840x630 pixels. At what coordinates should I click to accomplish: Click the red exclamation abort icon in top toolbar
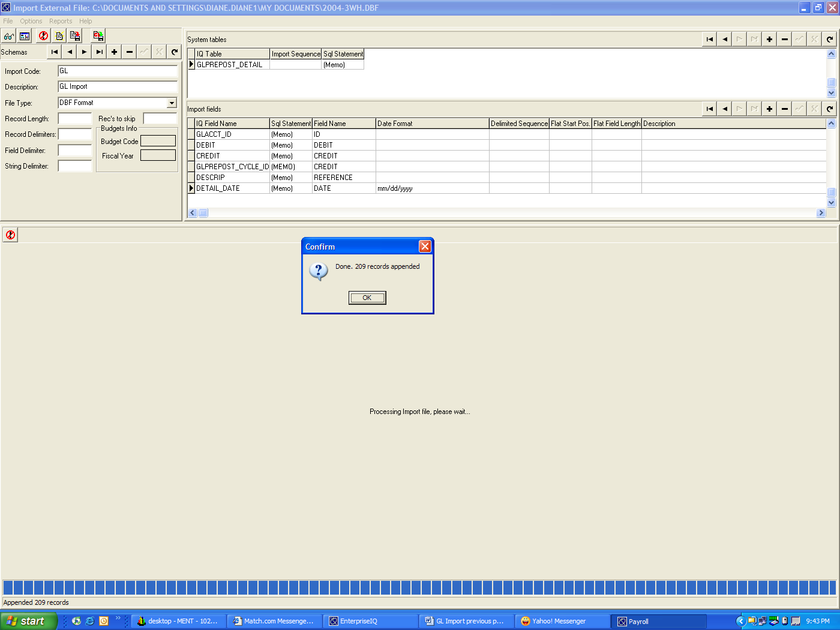(43, 36)
